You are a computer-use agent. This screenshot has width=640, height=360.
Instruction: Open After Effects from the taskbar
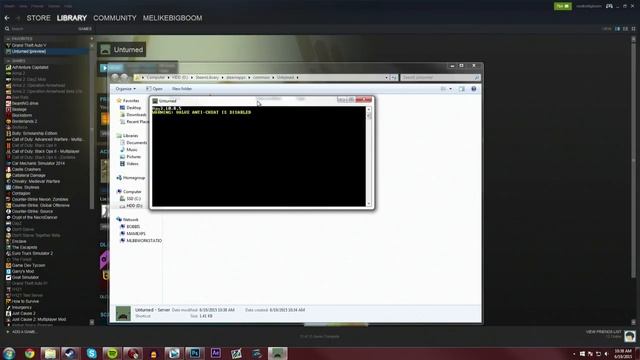pyautogui.click(x=216, y=353)
